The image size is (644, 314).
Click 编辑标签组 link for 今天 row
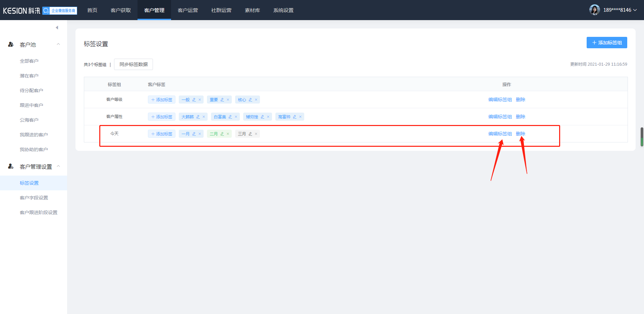(500, 134)
